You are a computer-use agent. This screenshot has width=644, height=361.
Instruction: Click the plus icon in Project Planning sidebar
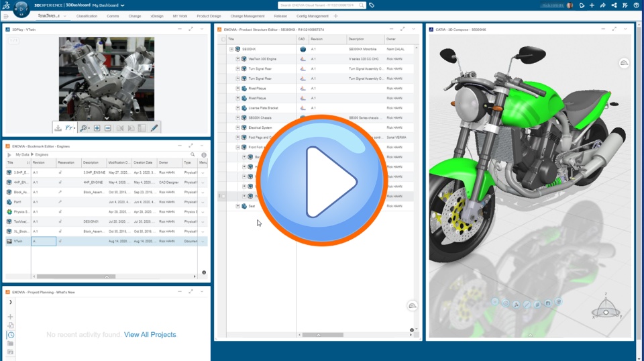(x=10, y=317)
